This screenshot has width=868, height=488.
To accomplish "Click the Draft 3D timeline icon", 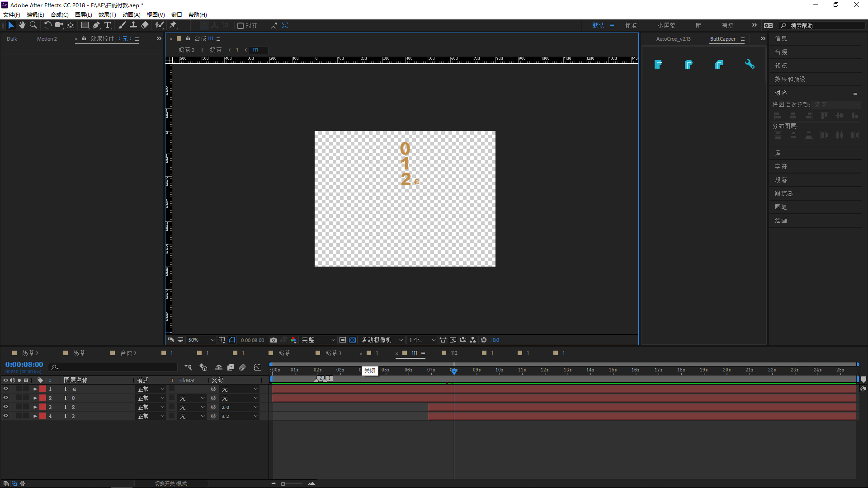I will click(203, 367).
